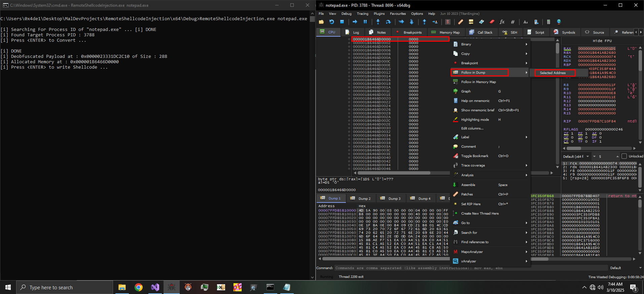644x294 pixels.
Task: Expand the Go to submenu
Action: [490, 223]
